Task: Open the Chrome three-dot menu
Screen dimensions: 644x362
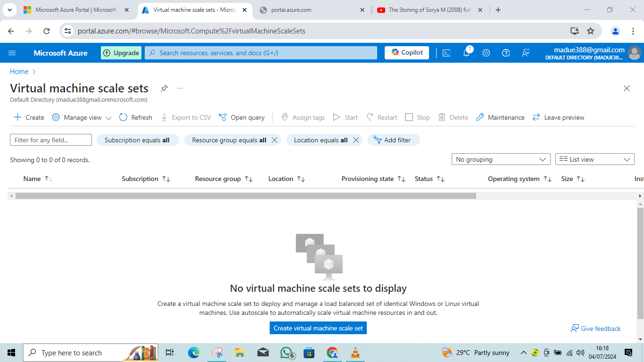Action: point(633,31)
